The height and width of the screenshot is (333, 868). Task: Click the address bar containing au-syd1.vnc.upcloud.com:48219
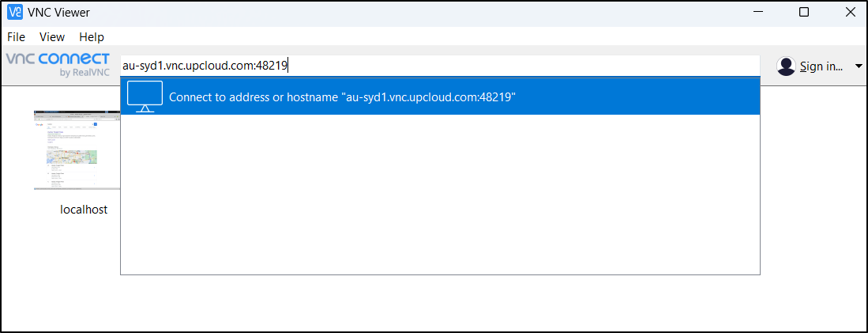(x=439, y=66)
